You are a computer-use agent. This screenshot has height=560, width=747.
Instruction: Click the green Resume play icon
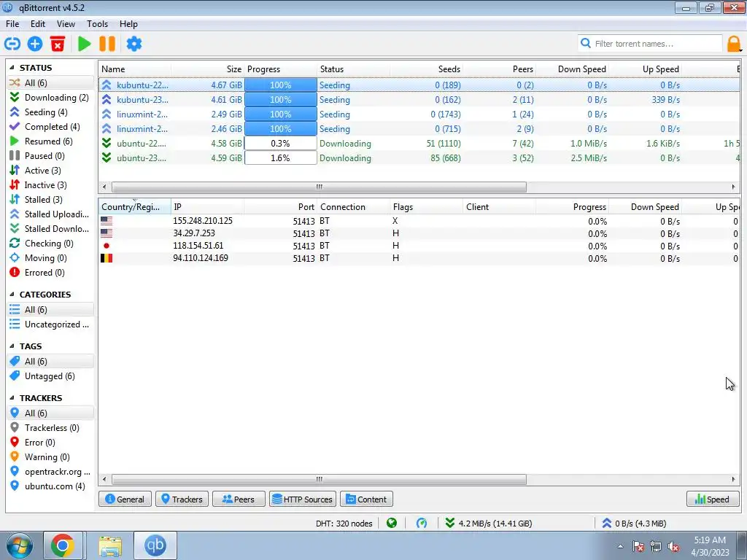[x=85, y=44]
